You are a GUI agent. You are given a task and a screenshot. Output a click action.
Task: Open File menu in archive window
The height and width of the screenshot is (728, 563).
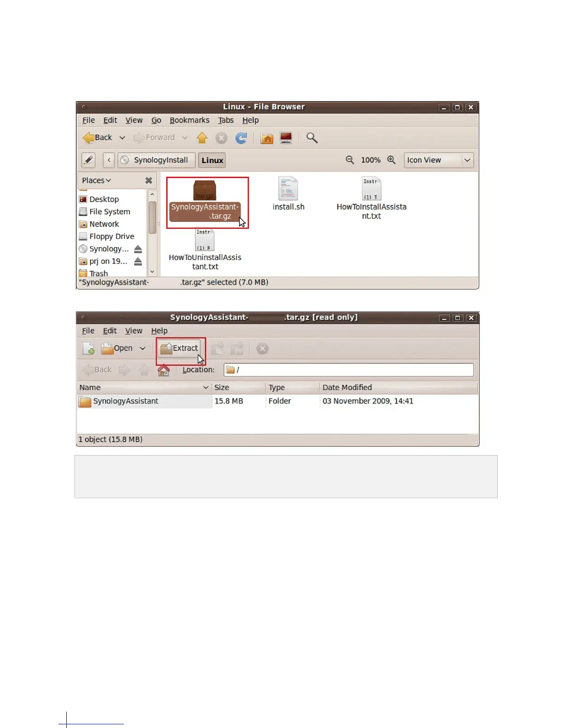tap(88, 330)
